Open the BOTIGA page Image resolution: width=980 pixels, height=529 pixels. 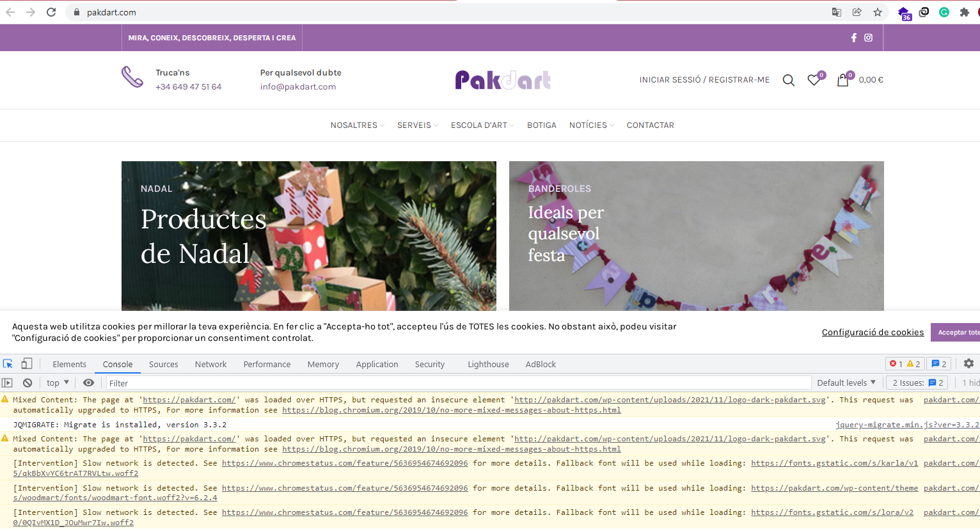[542, 125]
